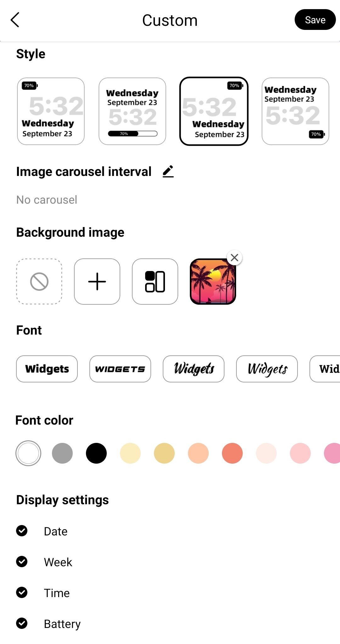Remove the sunset palm tree image
This screenshot has height=644, width=340.
235,257
